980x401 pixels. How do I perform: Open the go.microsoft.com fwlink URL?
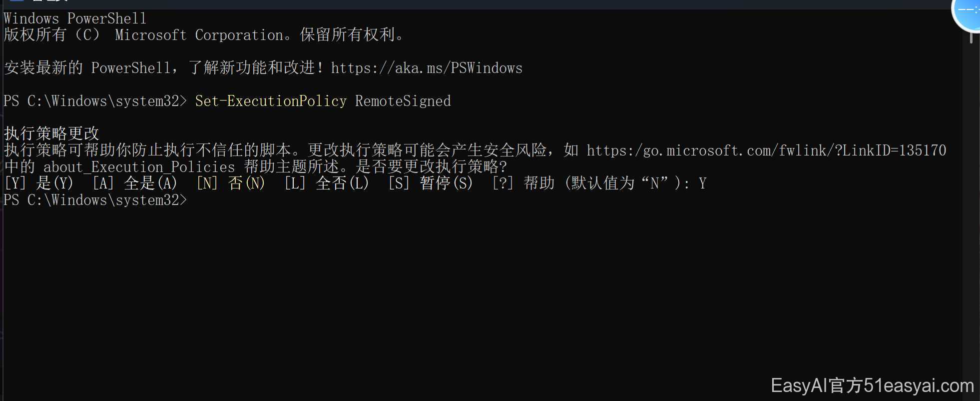click(x=766, y=150)
